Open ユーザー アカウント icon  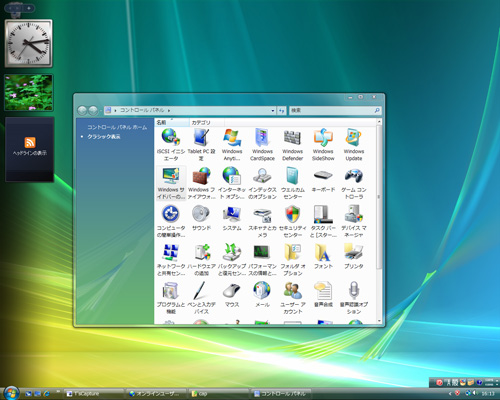pos(293,298)
